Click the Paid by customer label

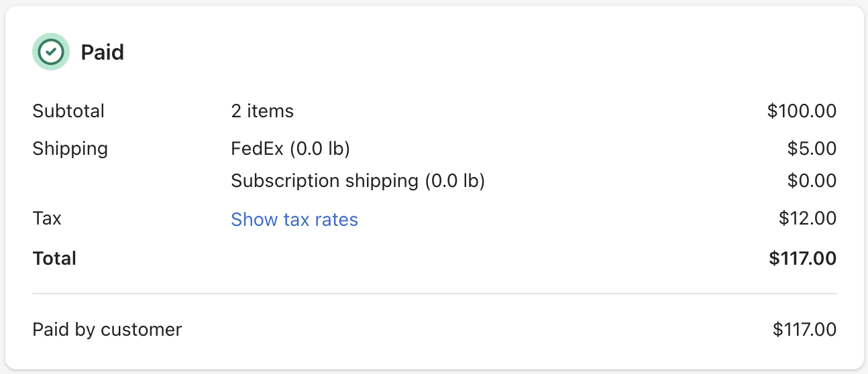[107, 330]
